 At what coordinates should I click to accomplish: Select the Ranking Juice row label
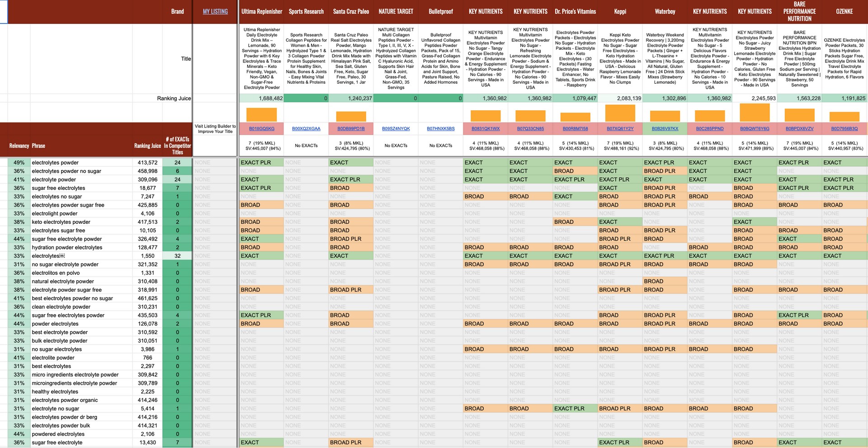click(174, 98)
